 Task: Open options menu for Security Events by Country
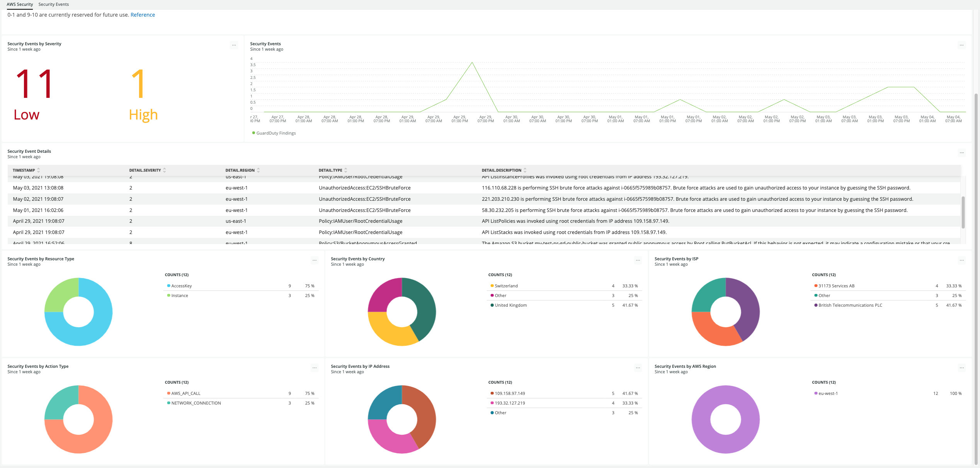point(638,260)
